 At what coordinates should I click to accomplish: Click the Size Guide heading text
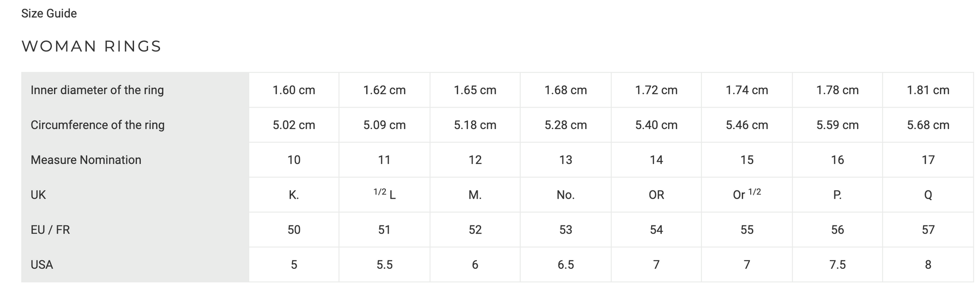click(49, 14)
